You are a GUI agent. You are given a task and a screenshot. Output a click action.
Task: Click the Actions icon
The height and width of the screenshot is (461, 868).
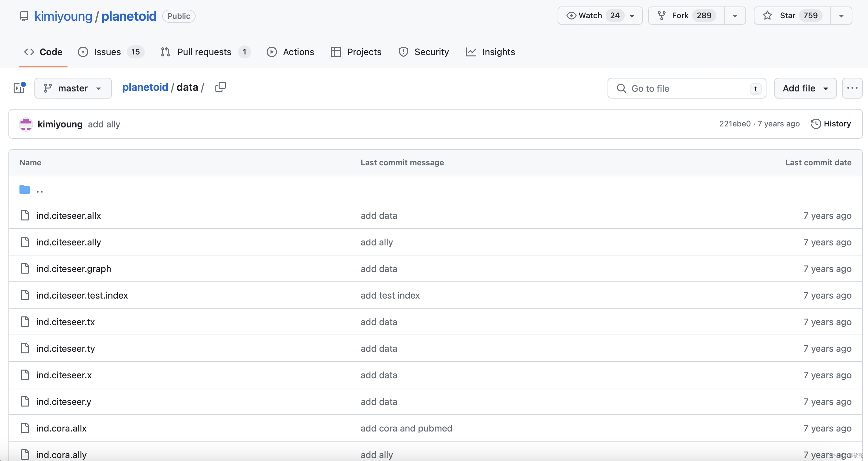click(x=271, y=52)
